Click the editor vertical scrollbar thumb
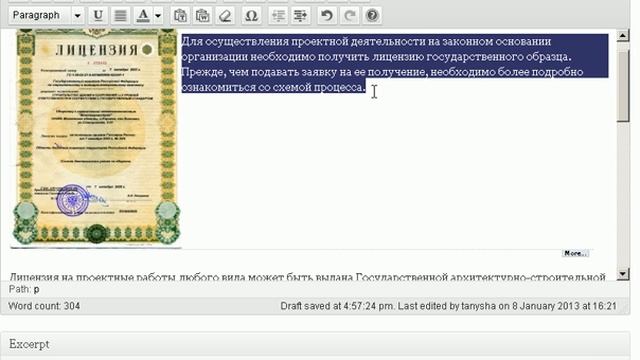640x360 pixels. [x=622, y=86]
